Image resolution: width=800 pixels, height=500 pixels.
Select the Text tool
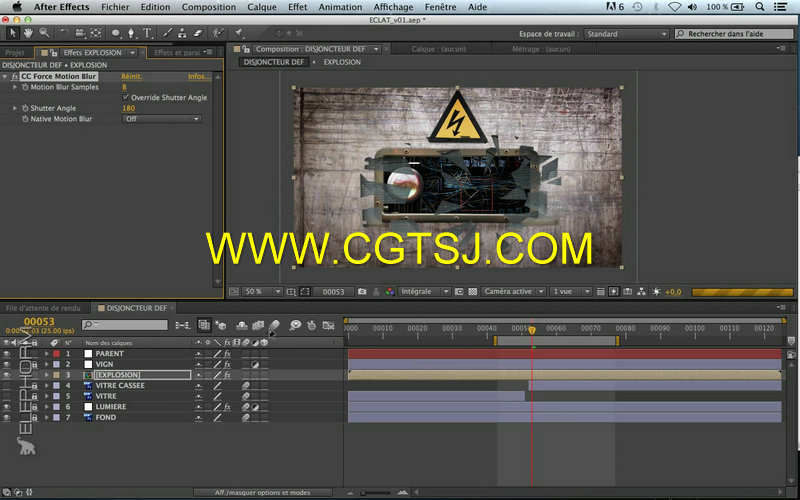pos(147,33)
